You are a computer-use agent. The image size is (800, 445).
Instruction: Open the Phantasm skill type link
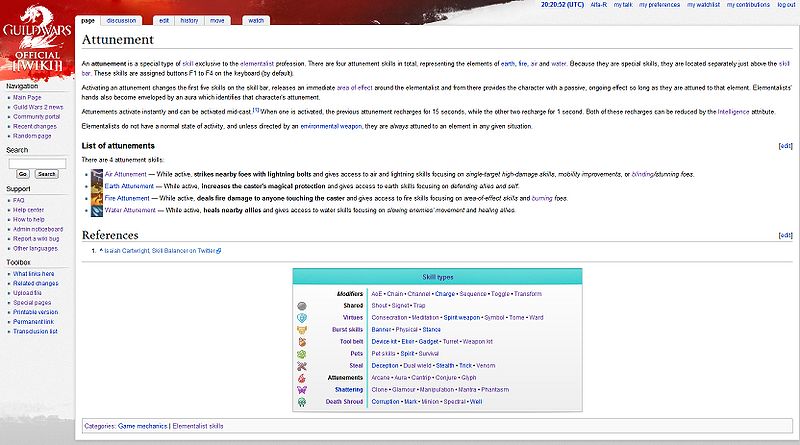pyautogui.click(x=495, y=390)
